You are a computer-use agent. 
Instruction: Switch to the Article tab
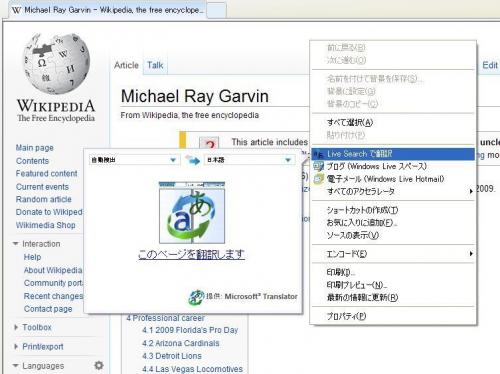126,65
